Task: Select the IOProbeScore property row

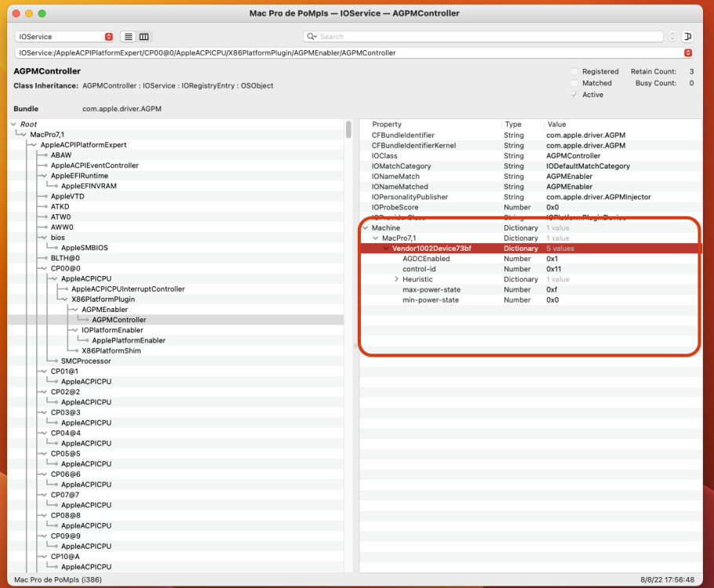Action: pos(530,207)
